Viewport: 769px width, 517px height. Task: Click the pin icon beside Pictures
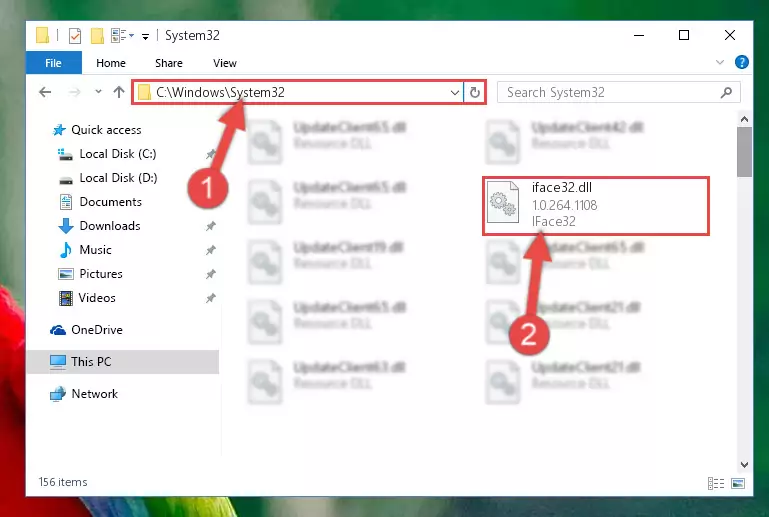[211, 274]
